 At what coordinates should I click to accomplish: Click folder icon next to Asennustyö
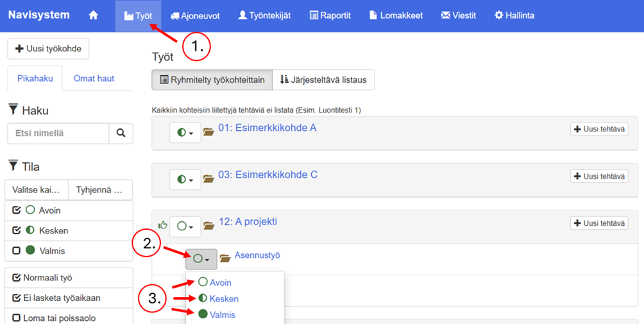point(225,259)
